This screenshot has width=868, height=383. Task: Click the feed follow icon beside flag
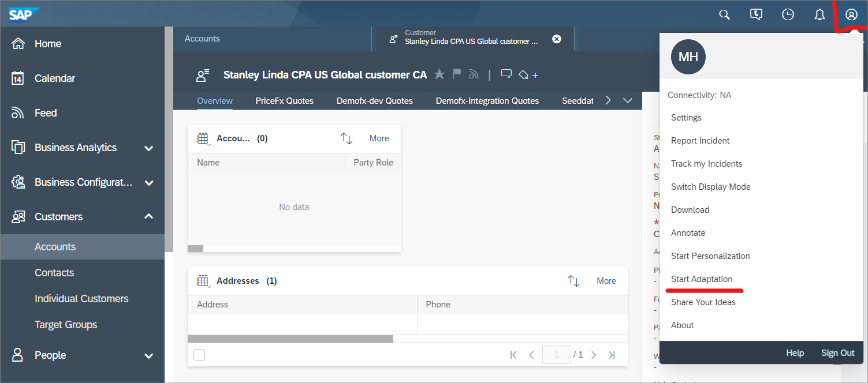click(x=474, y=74)
